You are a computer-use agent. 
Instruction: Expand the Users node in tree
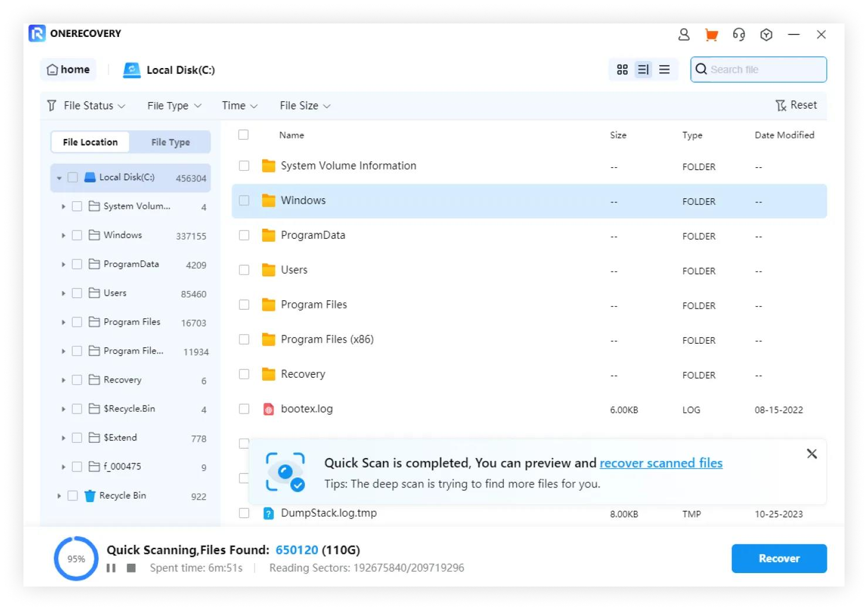63,293
